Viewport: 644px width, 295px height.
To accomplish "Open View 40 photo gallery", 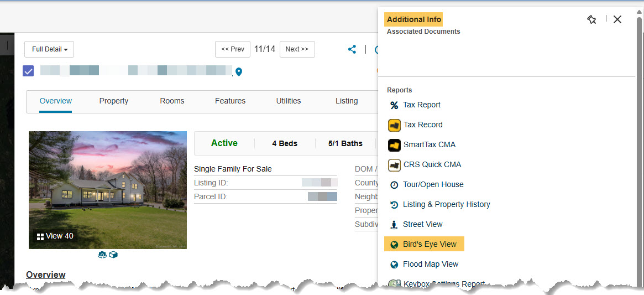I will (55, 236).
